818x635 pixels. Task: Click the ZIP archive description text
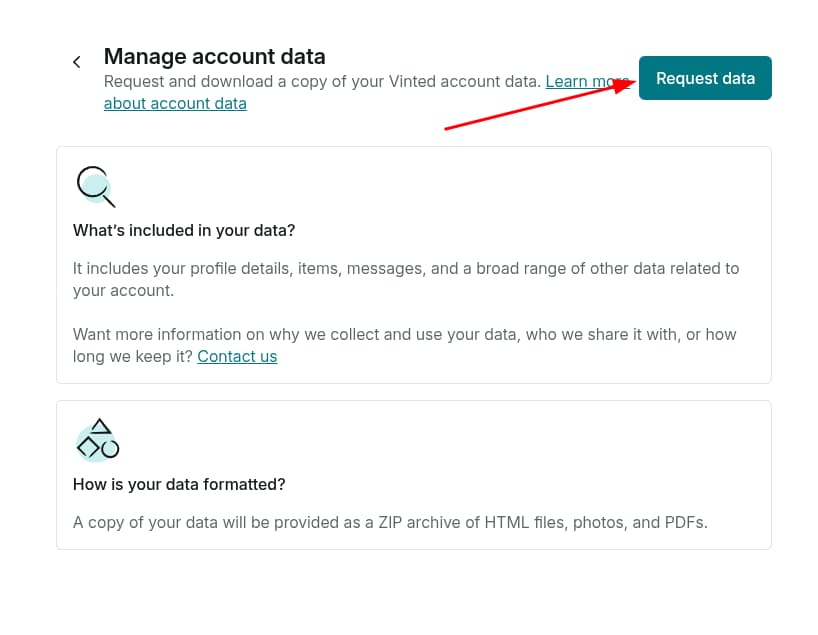[x=390, y=522]
